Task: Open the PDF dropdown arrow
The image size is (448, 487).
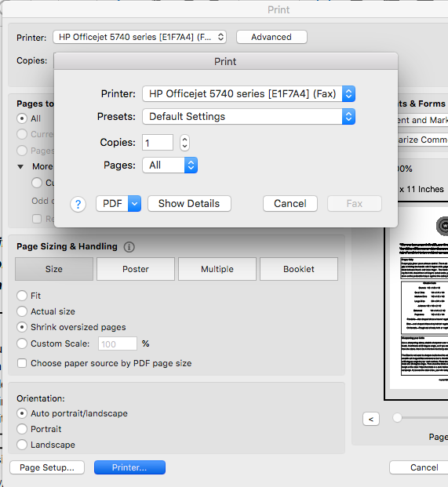Action: click(x=134, y=204)
